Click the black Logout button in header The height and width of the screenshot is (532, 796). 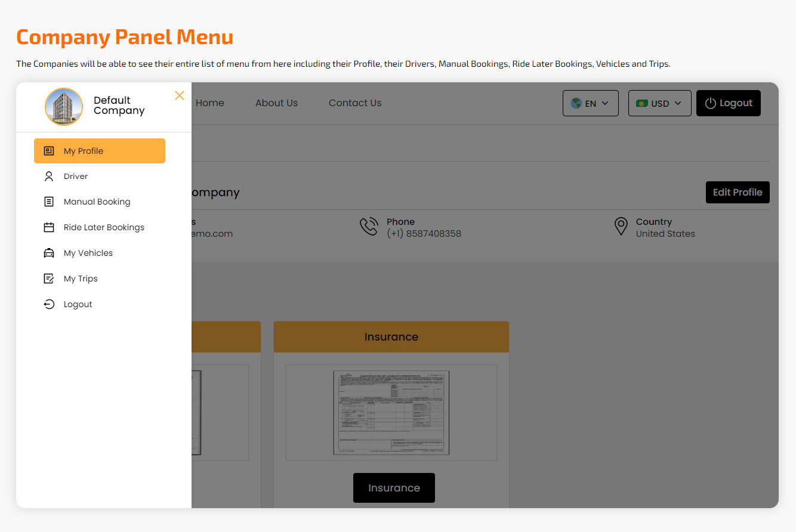click(729, 103)
